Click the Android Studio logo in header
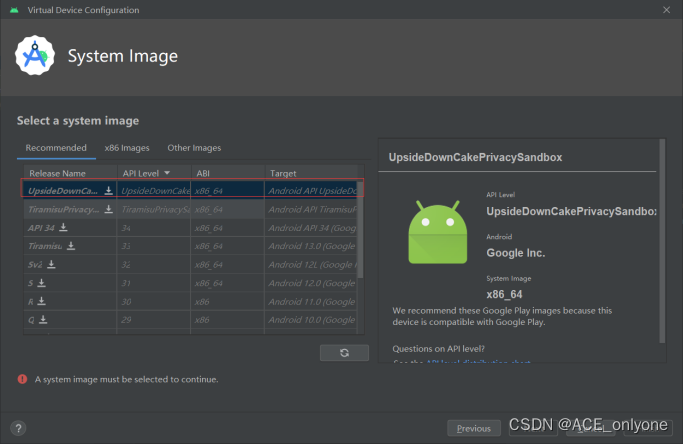This screenshot has height=444, width=684. click(x=35, y=55)
